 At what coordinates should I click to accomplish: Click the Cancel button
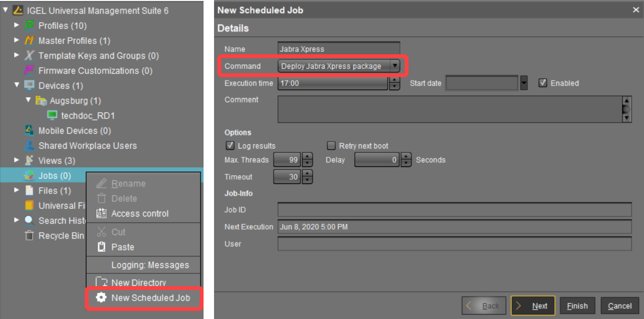(x=620, y=306)
